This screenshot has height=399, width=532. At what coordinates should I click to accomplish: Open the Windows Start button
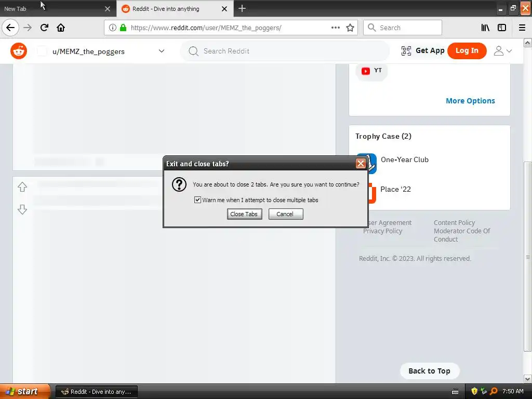pyautogui.click(x=25, y=391)
